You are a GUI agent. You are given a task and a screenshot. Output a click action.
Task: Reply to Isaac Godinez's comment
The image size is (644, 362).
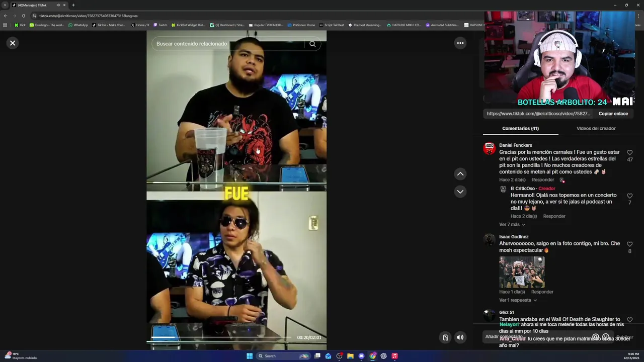542,292
